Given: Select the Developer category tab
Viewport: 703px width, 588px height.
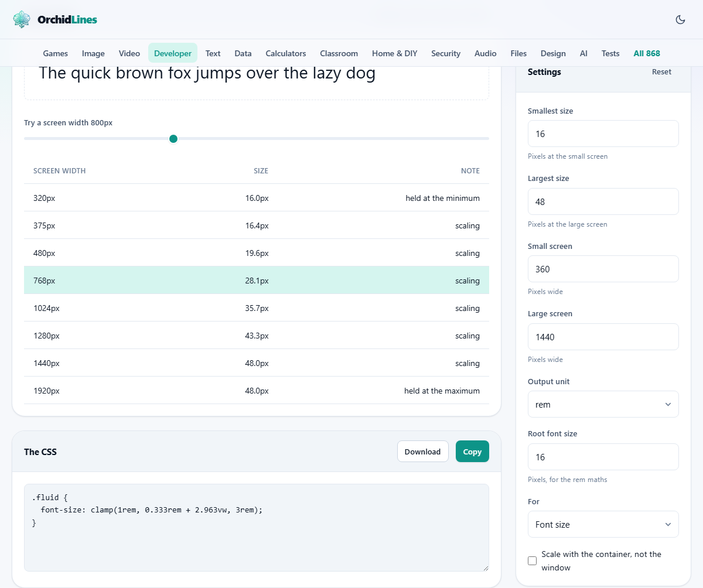Looking at the screenshot, I should tap(173, 53).
